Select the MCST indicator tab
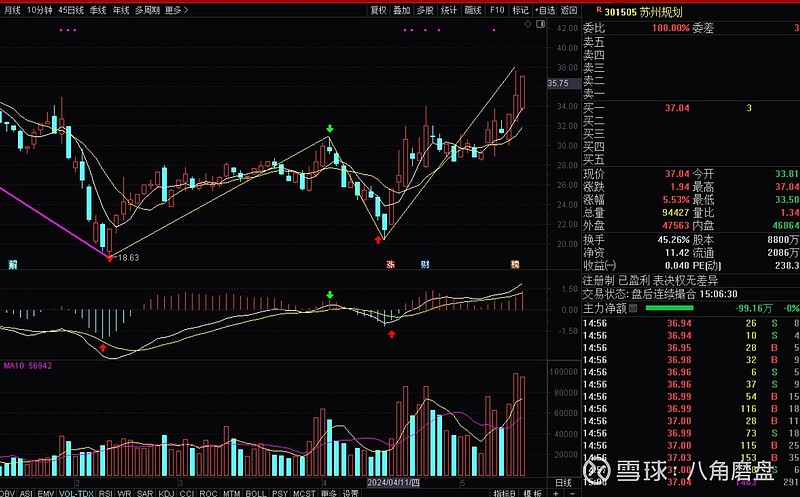 (x=304, y=493)
